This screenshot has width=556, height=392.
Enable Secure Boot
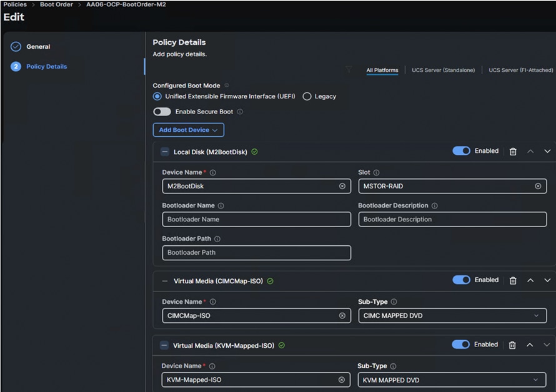pyautogui.click(x=162, y=112)
